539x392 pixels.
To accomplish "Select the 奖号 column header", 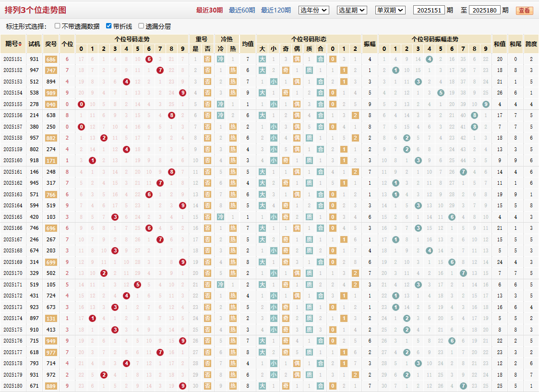I will [x=51, y=44].
